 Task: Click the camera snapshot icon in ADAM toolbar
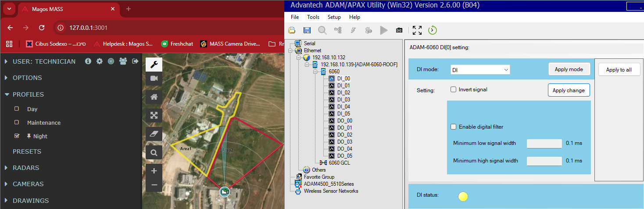tap(399, 30)
